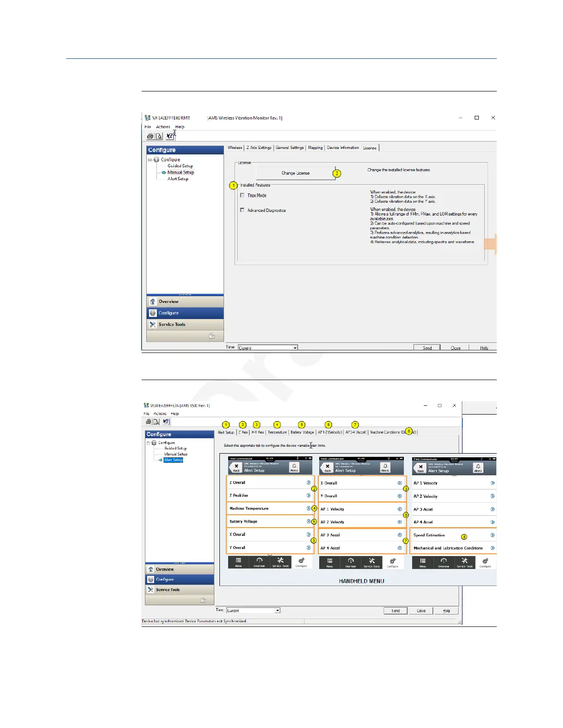
Task: Switch to the Mapping tab
Action: pyautogui.click(x=316, y=148)
